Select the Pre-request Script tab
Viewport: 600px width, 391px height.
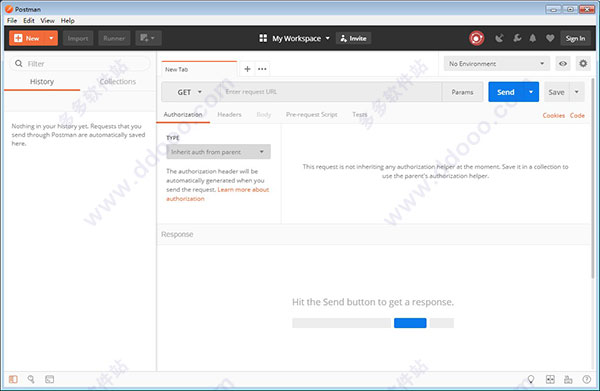(x=311, y=114)
